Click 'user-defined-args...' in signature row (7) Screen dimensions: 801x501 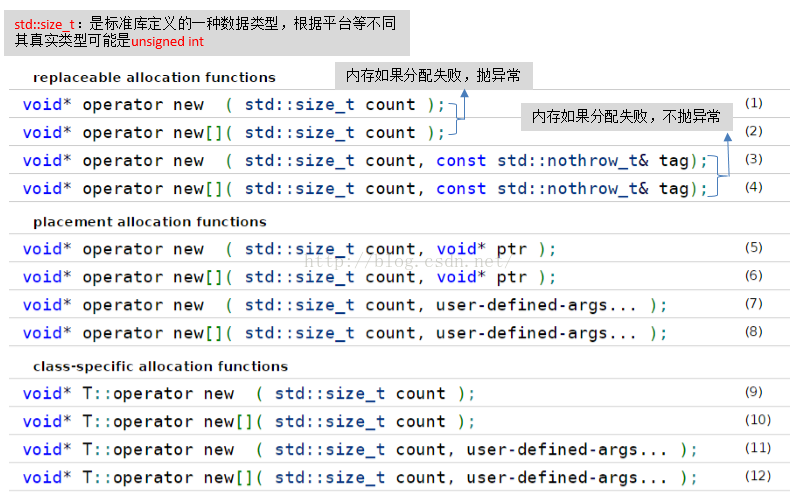coord(536,305)
